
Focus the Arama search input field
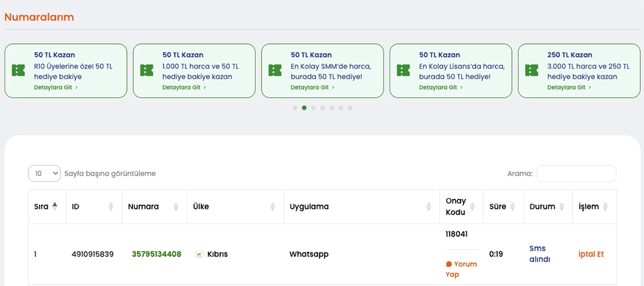pyautogui.click(x=576, y=173)
